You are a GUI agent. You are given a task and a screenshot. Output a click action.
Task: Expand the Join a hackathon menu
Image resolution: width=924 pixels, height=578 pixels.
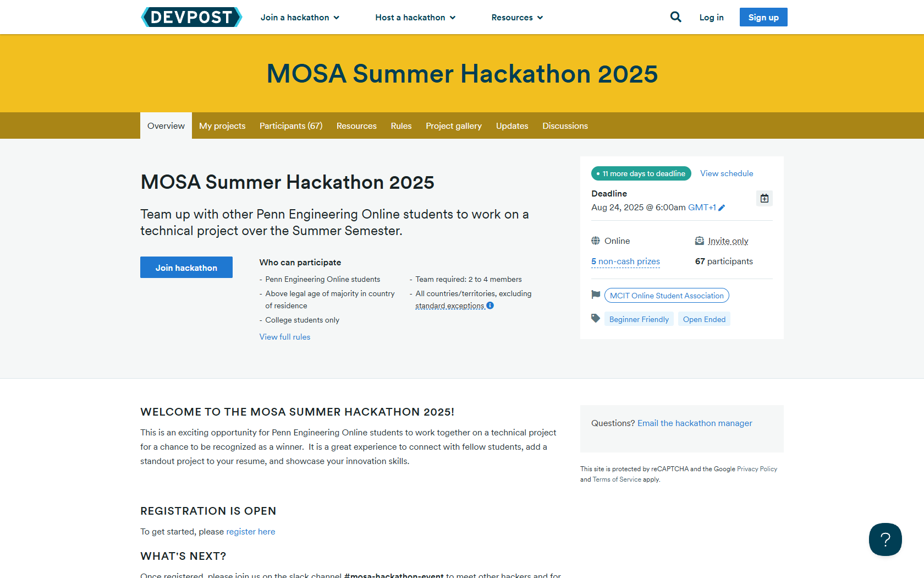click(x=300, y=18)
